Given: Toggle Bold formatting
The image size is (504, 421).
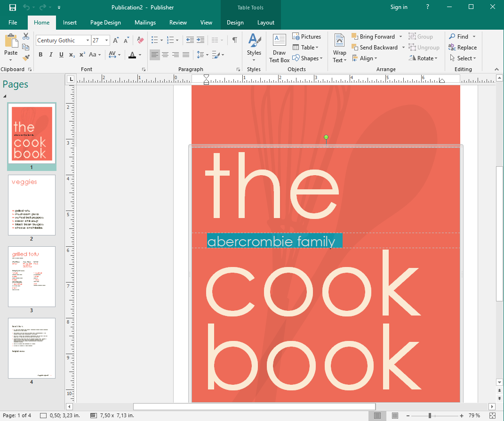Looking at the screenshot, I should pyautogui.click(x=40, y=55).
